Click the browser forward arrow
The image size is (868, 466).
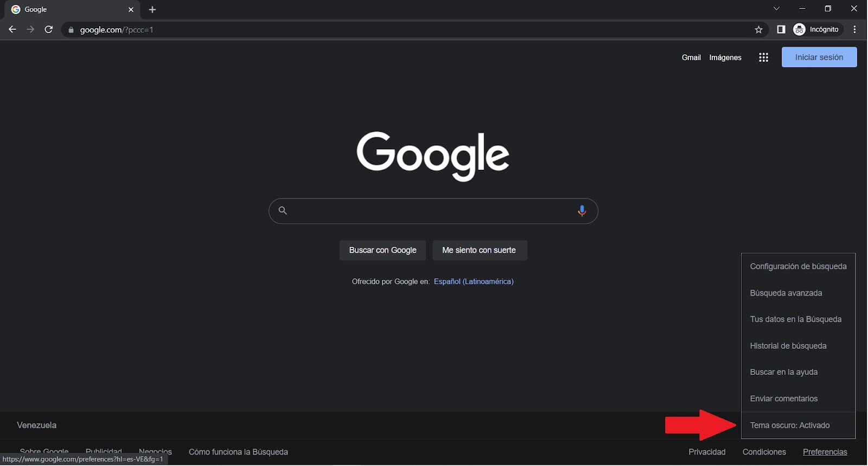30,29
